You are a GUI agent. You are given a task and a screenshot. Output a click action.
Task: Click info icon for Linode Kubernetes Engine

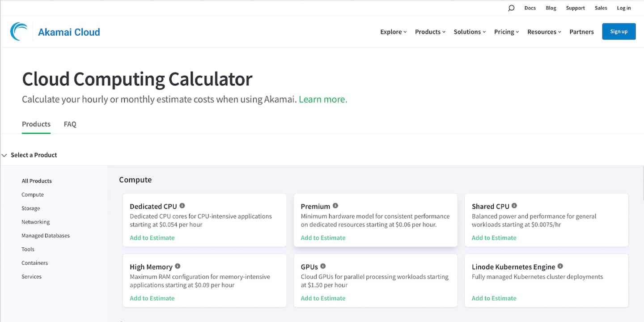560,266
